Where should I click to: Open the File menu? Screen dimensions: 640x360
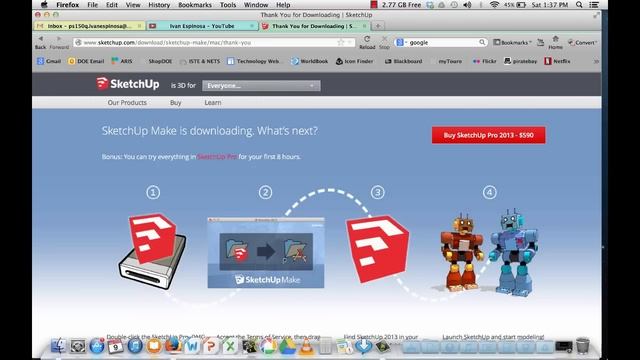pos(93,5)
